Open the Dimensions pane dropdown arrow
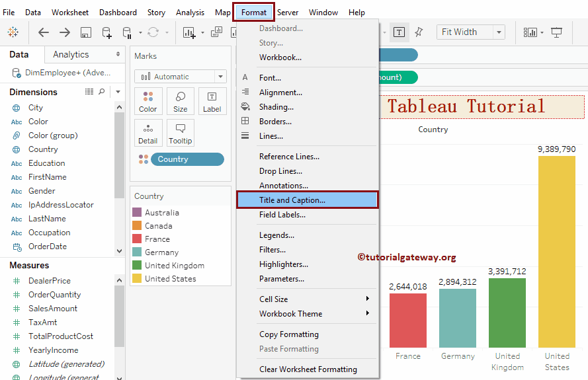Image resolution: width=588 pixels, height=380 pixels. 118,92
